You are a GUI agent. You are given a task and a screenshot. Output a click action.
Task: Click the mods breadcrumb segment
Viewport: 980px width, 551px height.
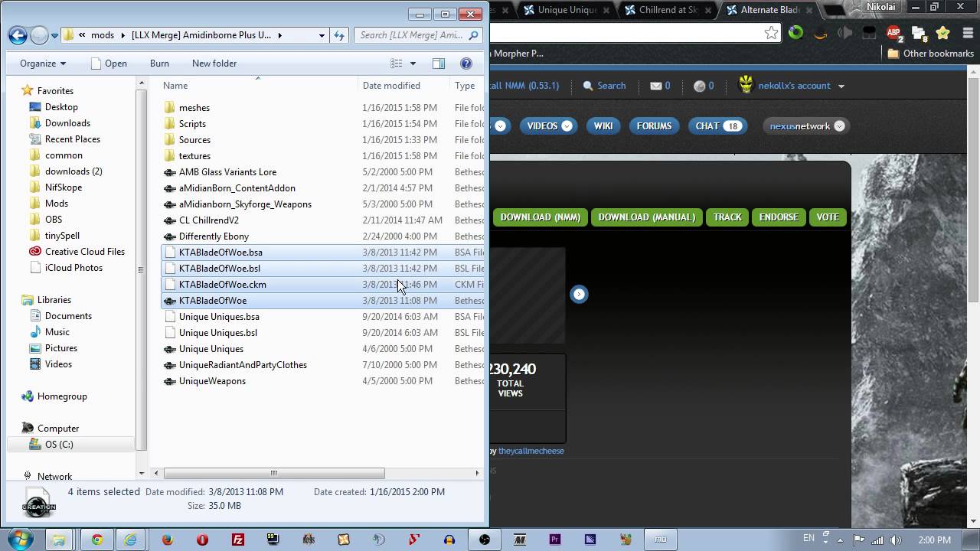pyautogui.click(x=102, y=35)
